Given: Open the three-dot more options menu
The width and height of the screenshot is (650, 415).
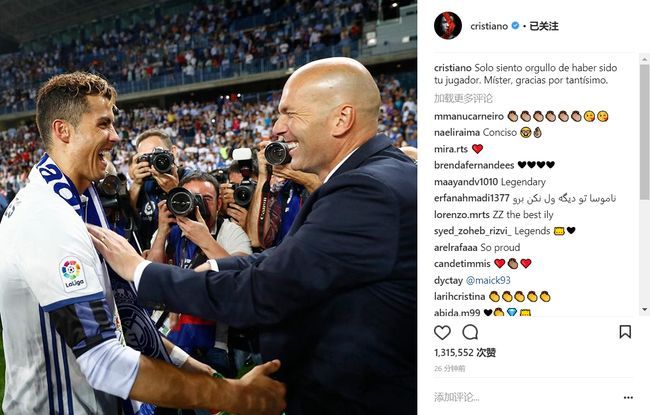Looking at the screenshot, I should [628, 398].
